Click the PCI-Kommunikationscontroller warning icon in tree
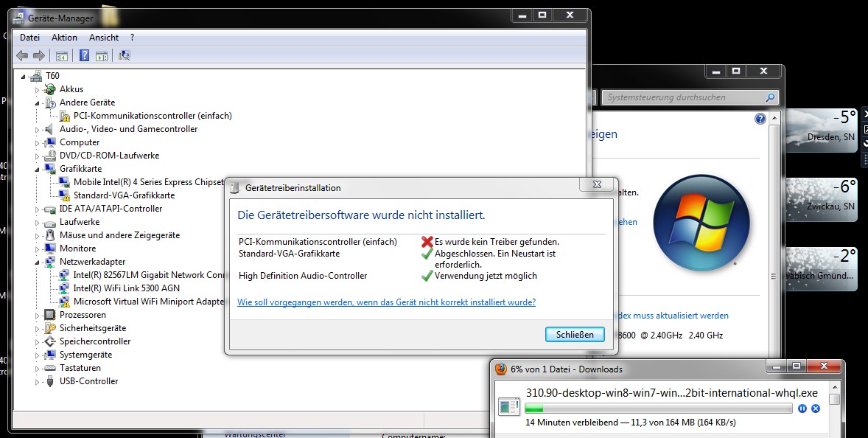The image size is (868, 438). pyautogui.click(x=64, y=116)
